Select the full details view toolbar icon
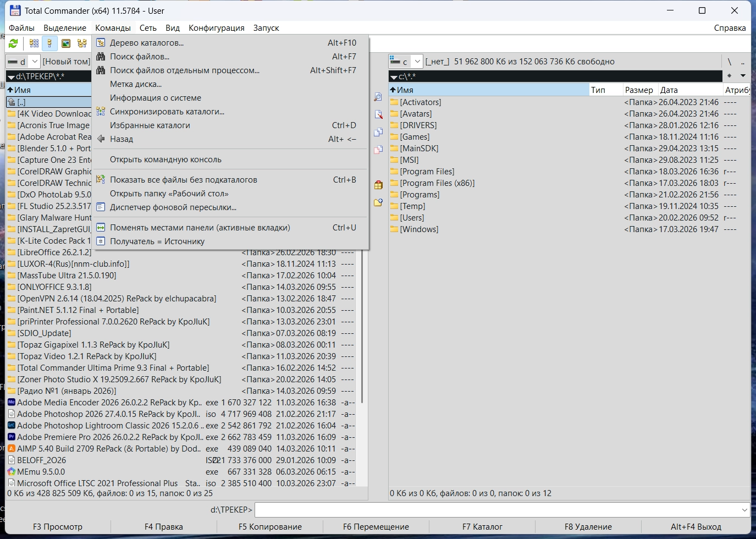This screenshot has height=539, width=756. 49,43
